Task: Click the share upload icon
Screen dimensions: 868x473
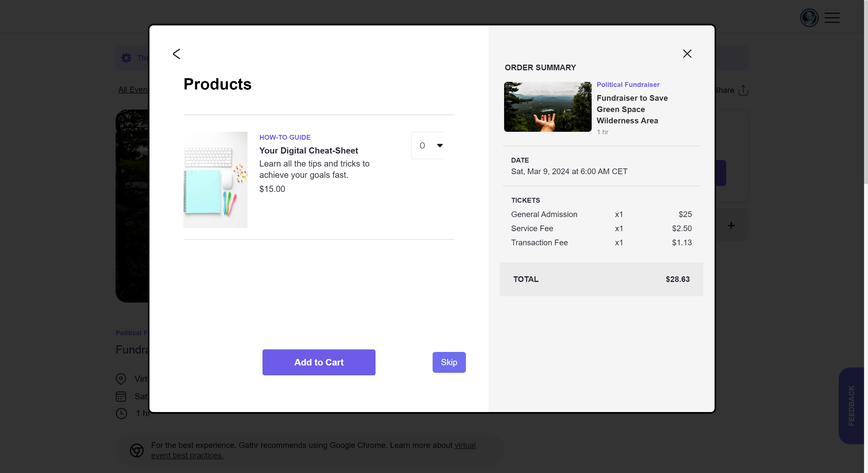Action: (743, 90)
